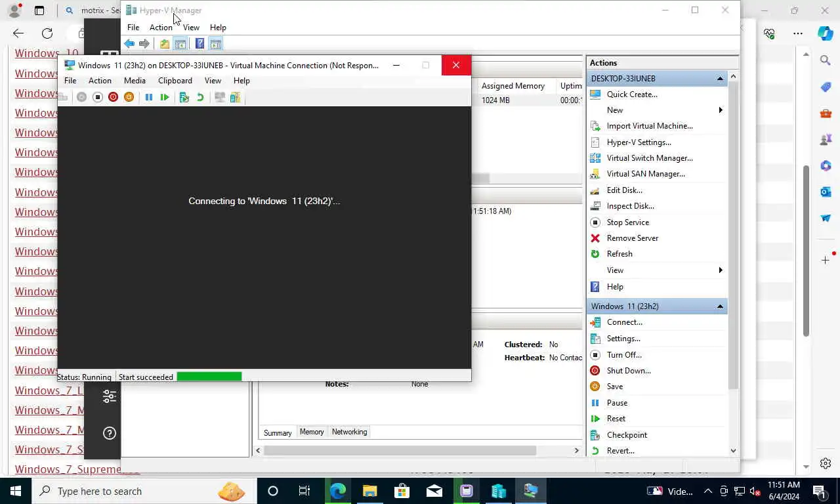Click red X Remove Server icon
The height and width of the screenshot is (504, 840).
coord(595,238)
